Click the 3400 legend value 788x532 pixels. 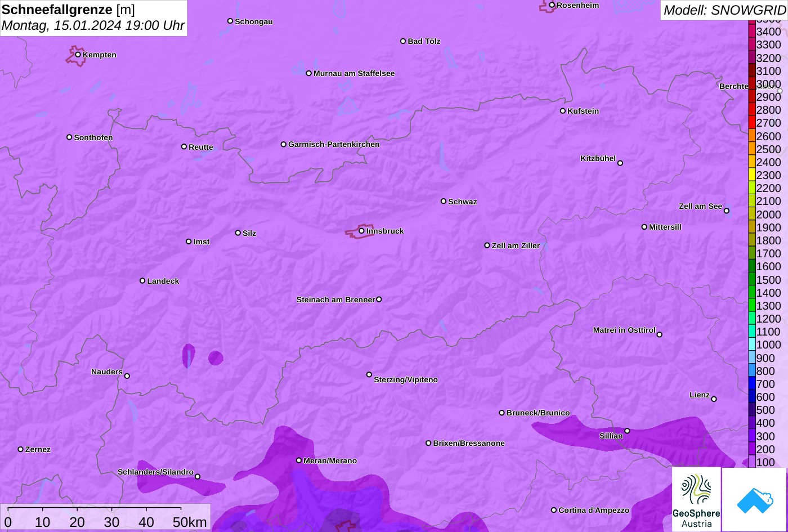pos(769,32)
